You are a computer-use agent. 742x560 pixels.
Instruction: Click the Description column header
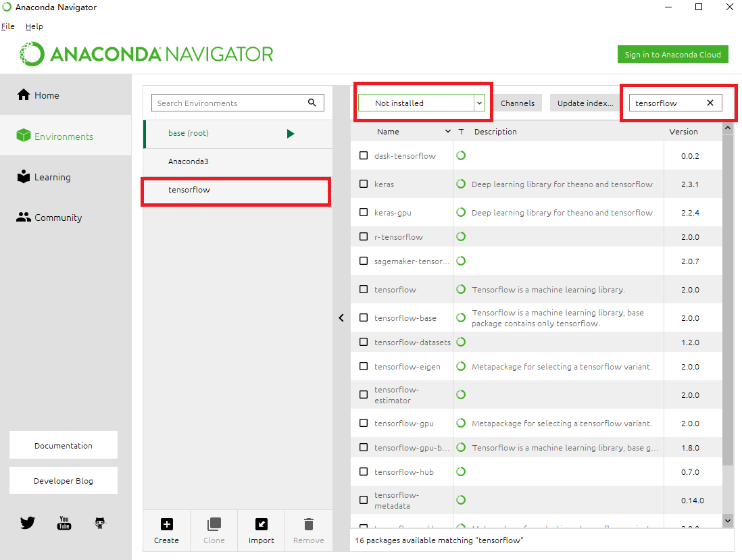(x=495, y=132)
